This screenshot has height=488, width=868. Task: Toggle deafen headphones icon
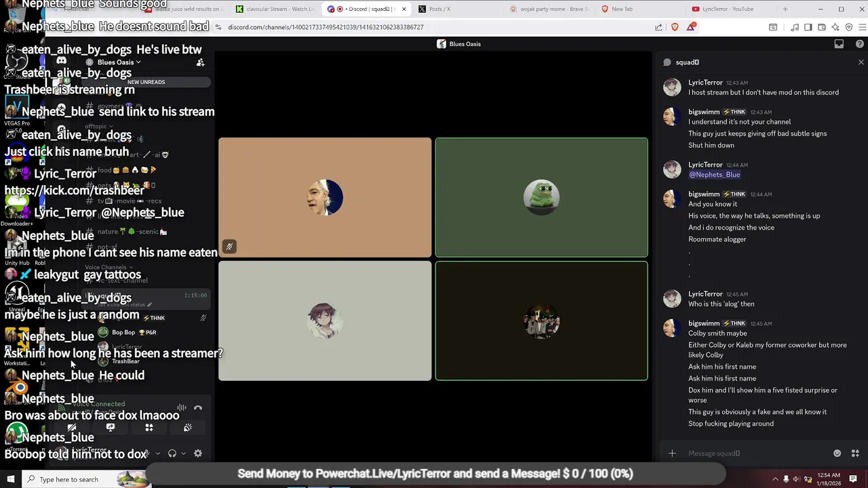click(x=172, y=453)
